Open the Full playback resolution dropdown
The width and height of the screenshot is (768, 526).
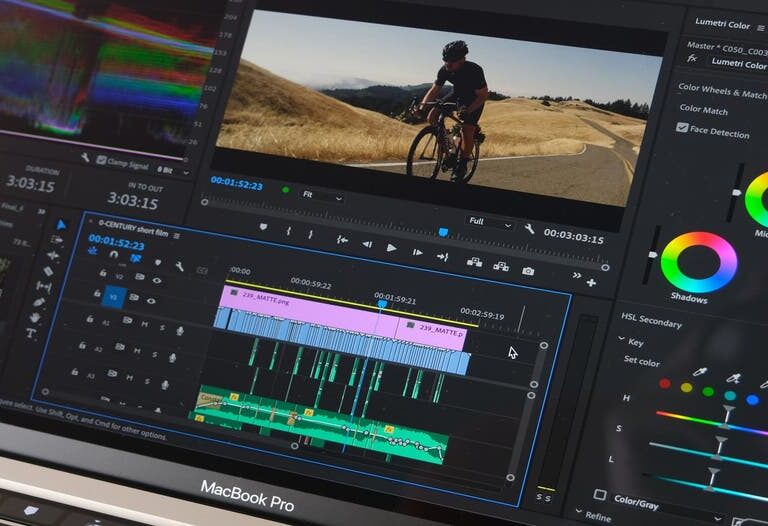coord(490,220)
